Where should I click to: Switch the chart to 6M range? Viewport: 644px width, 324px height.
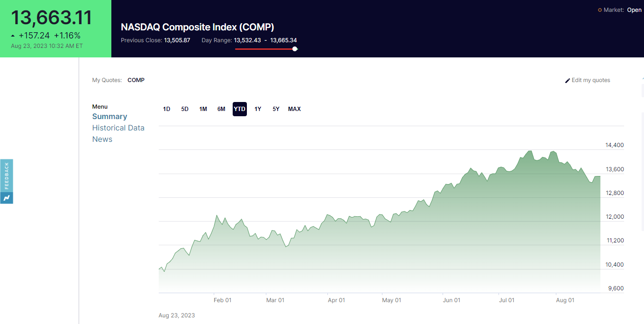[221, 109]
